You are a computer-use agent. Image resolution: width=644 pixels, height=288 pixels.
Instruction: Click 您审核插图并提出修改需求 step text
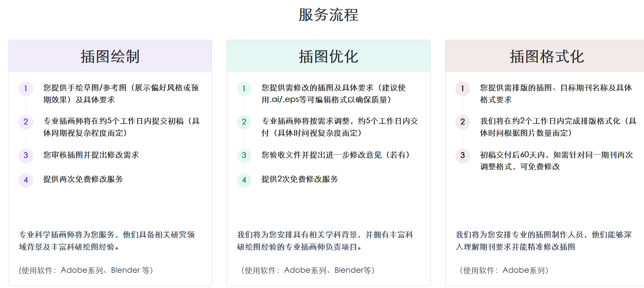click(91, 156)
